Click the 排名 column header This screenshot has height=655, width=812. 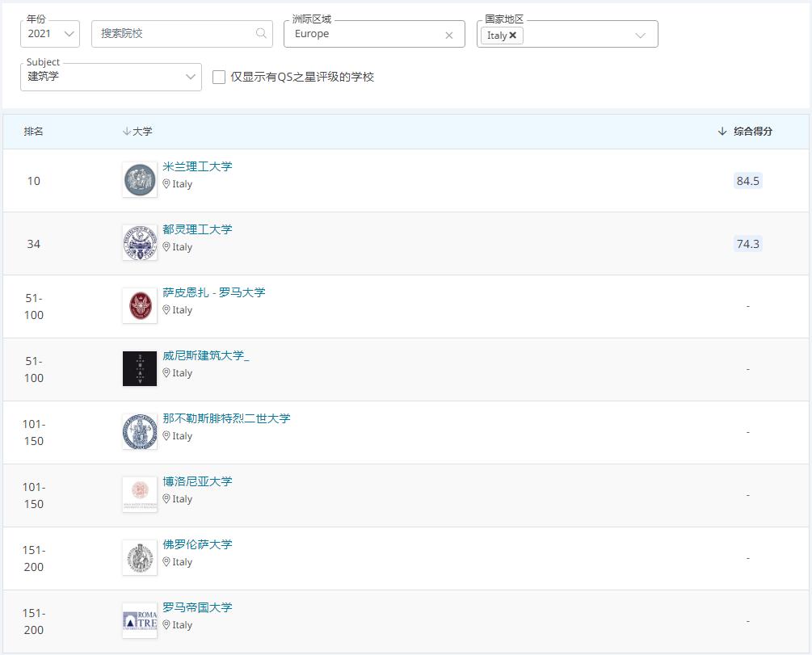(33, 132)
